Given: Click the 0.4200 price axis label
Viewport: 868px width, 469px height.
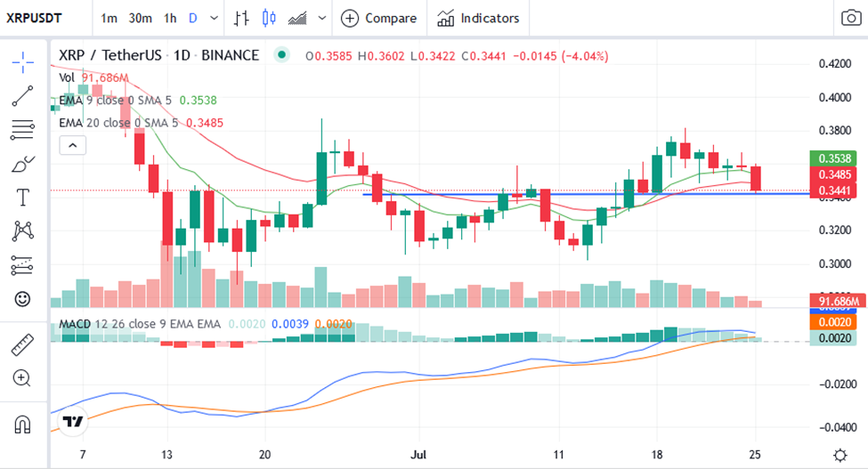Looking at the screenshot, I should click(835, 63).
